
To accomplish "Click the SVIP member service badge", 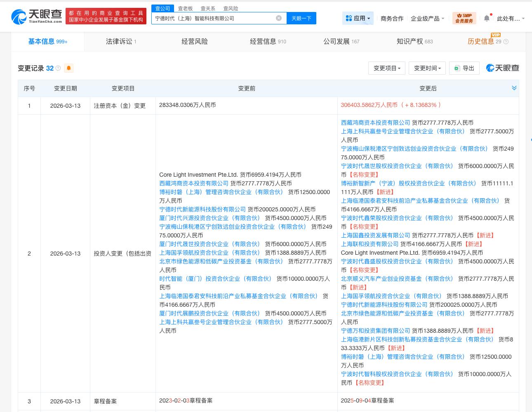I will 464,18.
